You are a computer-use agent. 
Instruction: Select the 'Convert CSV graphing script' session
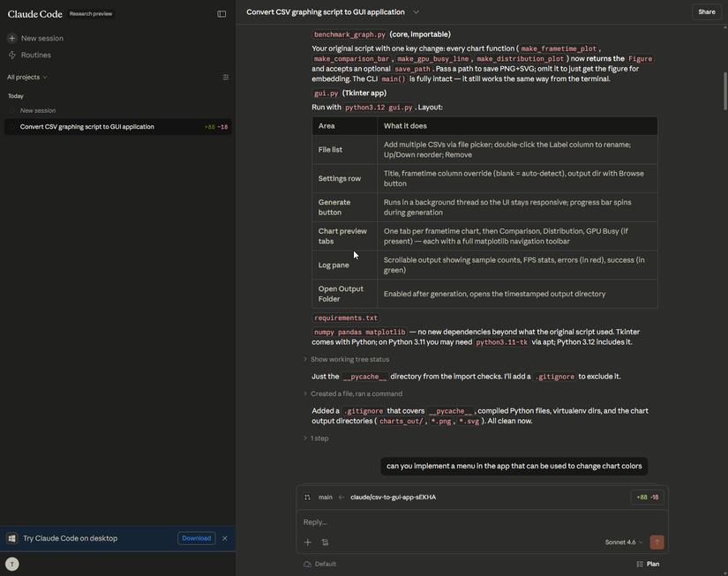(x=87, y=127)
